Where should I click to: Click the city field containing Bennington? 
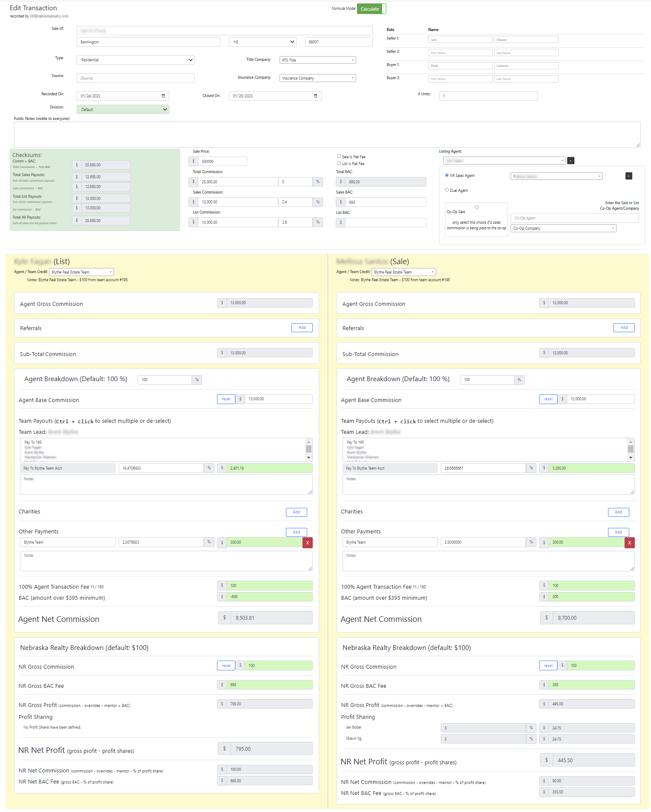148,42
